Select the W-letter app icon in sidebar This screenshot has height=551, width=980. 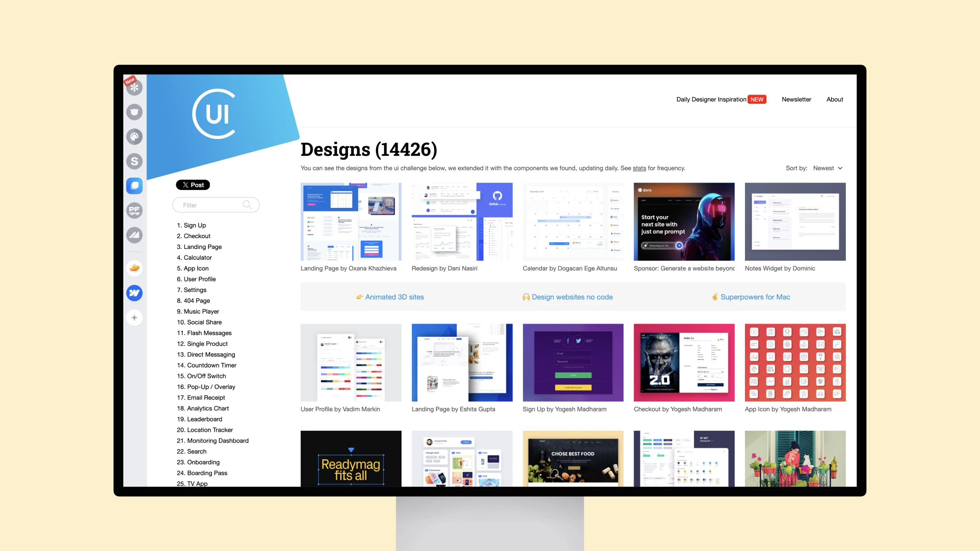(x=134, y=292)
